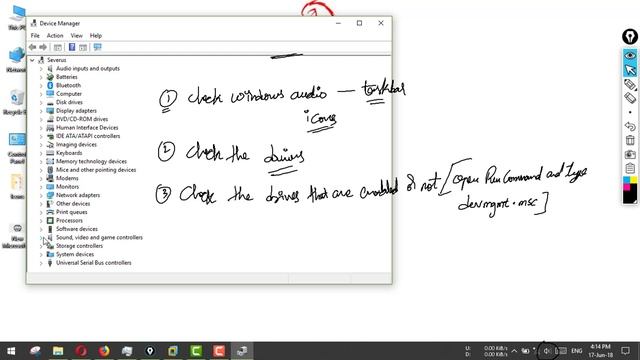
Task: Open the ENG language indicator
Action: (577, 351)
